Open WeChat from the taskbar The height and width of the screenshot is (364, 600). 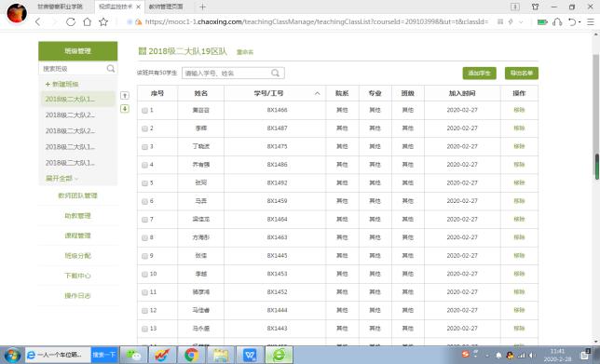pos(133,356)
